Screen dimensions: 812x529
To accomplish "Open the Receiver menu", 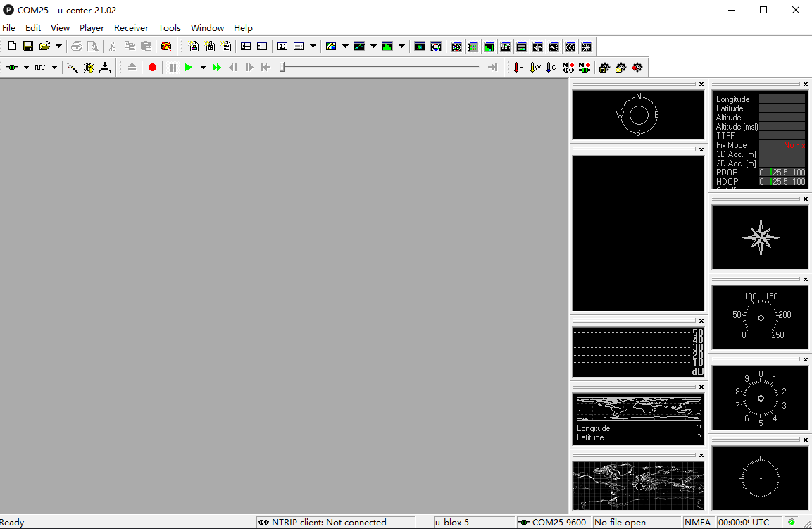I will coord(131,28).
